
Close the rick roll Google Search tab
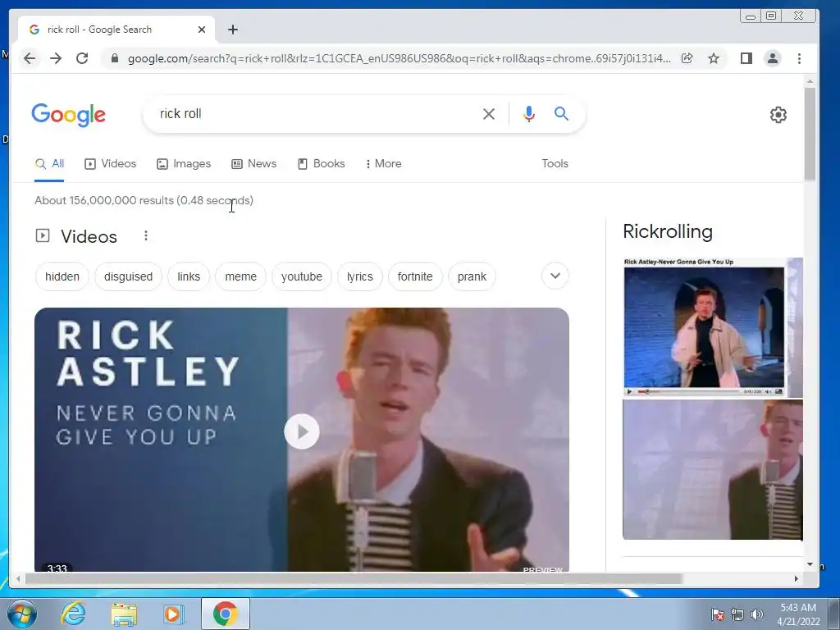[202, 30]
